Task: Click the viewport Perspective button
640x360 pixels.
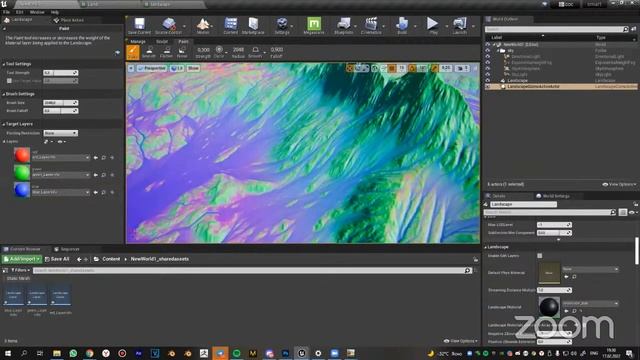Action: tap(152, 68)
